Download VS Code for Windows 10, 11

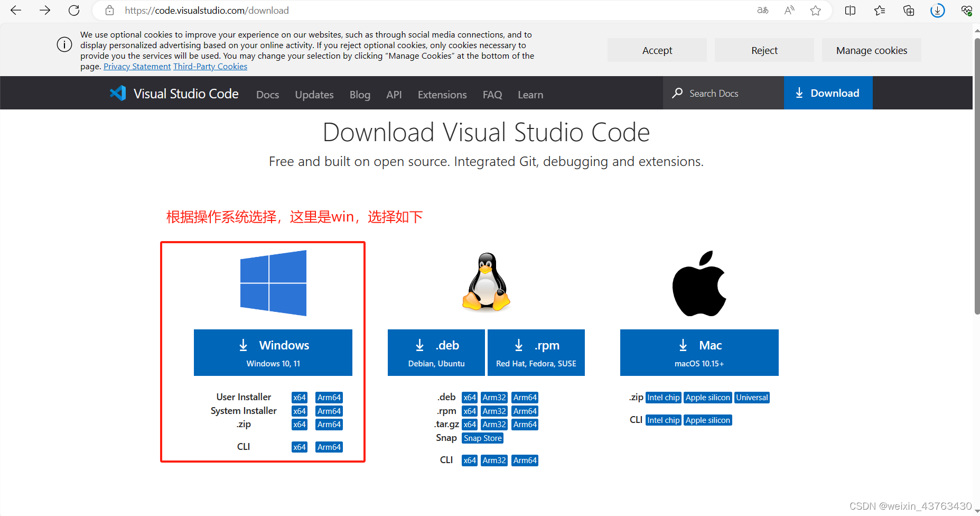pos(273,353)
